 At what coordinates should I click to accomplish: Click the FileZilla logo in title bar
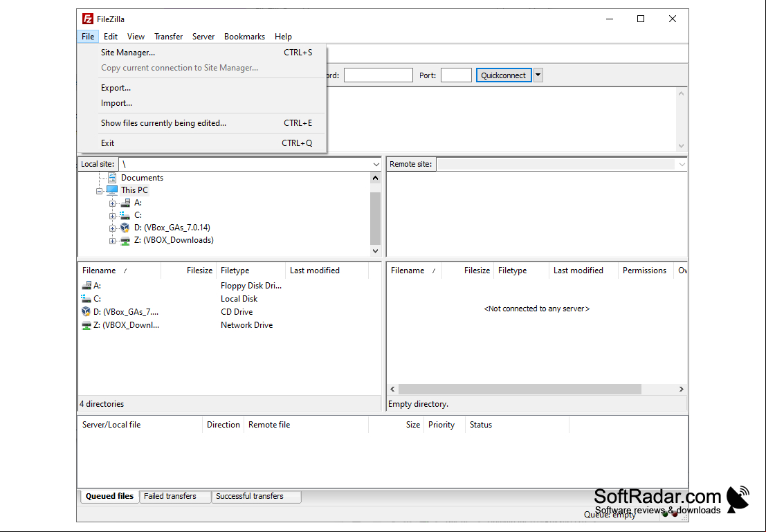87,19
